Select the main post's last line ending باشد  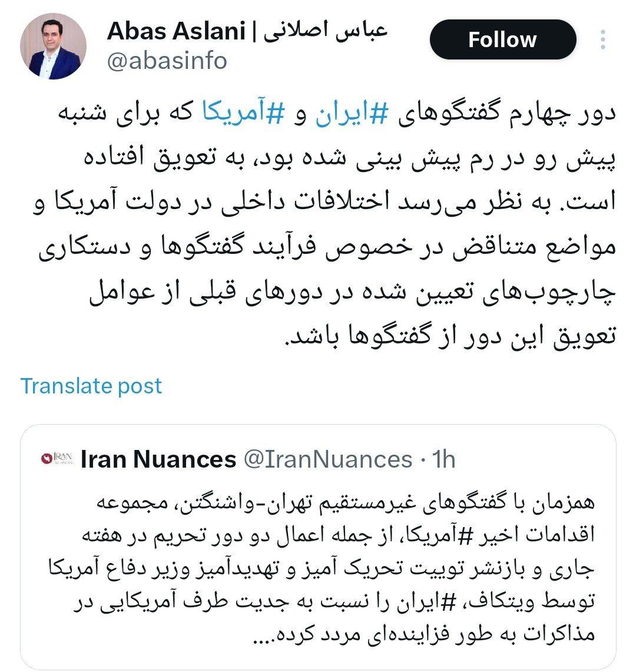point(450,335)
